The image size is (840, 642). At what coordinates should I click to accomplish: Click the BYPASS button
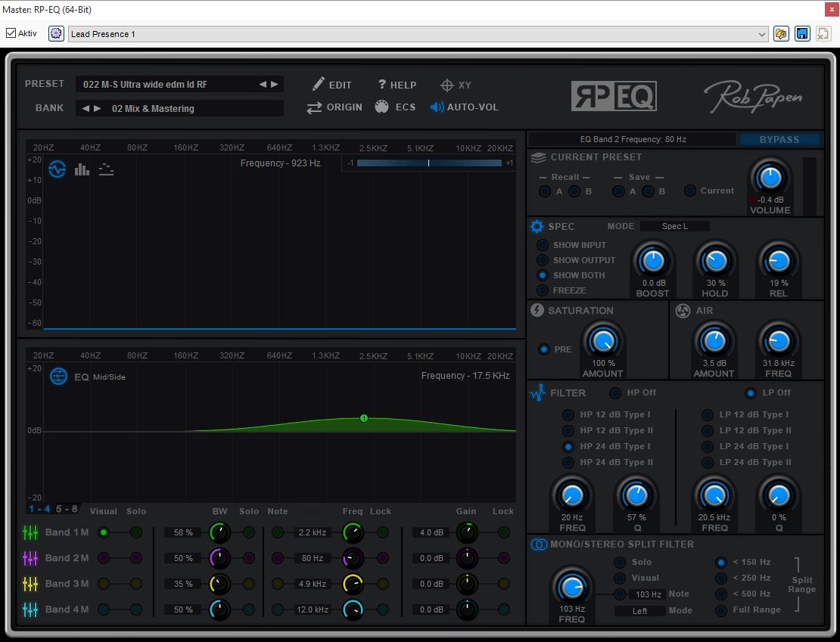point(779,139)
